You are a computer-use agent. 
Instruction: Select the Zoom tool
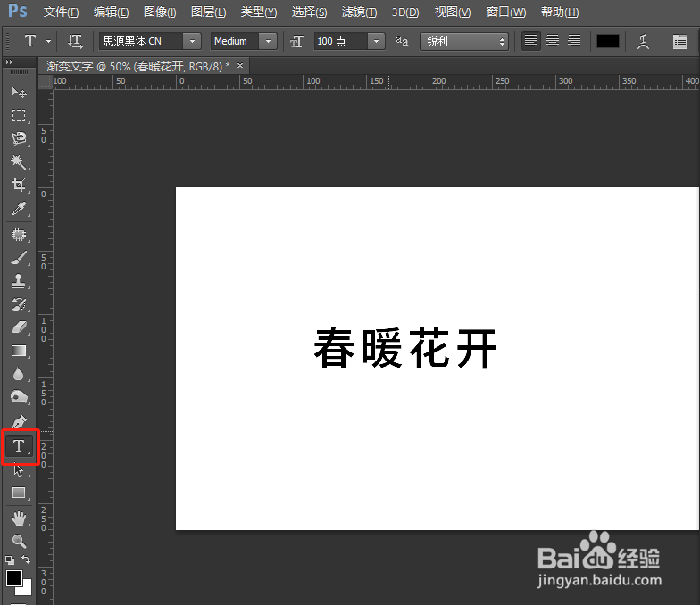click(18, 541)
